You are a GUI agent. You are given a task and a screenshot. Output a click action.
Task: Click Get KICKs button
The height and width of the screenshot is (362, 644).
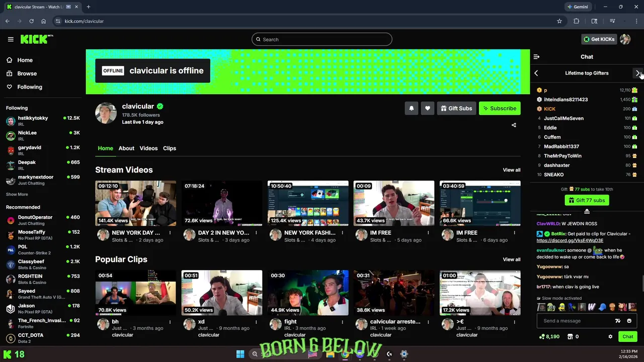click(x=599, y=39)
